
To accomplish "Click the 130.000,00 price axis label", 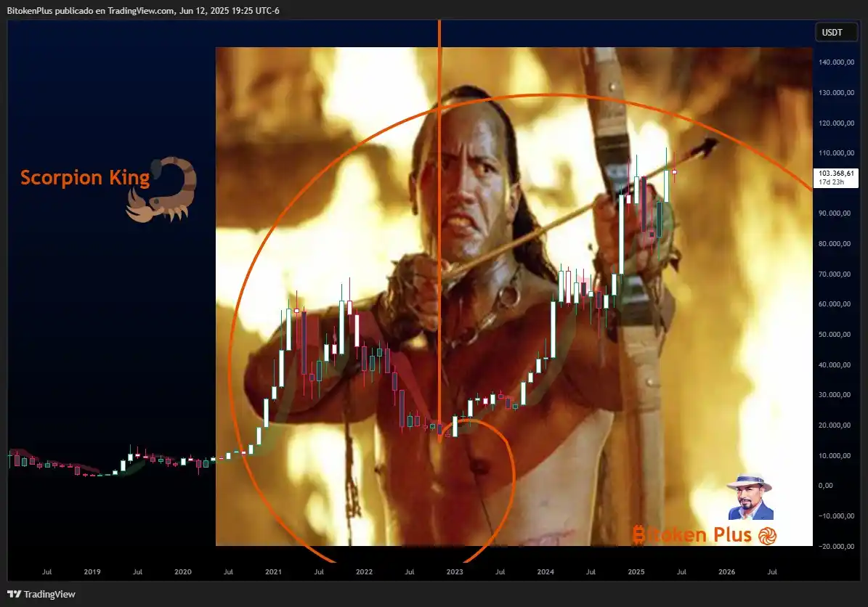I will tap(836, 92).
